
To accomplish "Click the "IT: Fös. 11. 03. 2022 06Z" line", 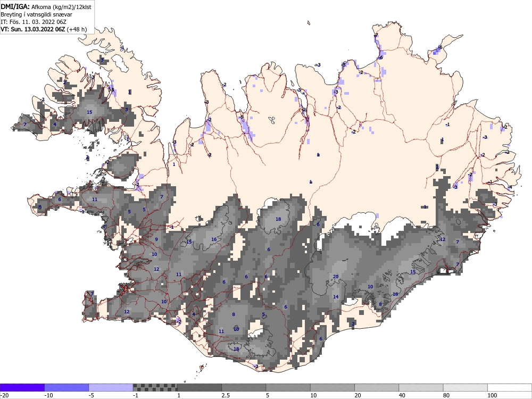I will pyautogui.click(x=34, y=22).
